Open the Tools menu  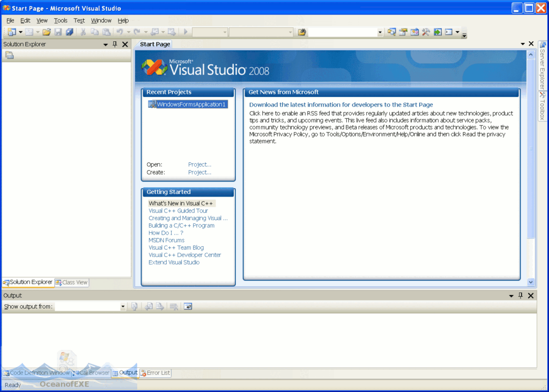(60, 20)
